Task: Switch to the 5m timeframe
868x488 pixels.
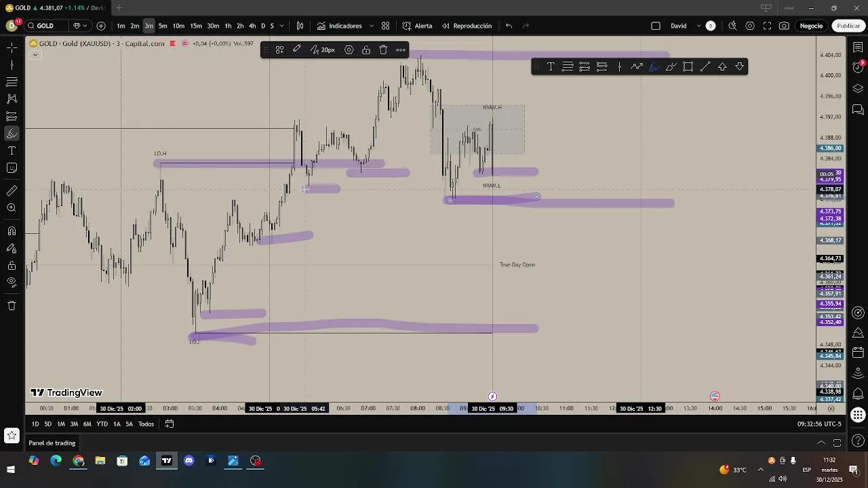Action: point(163,26)
